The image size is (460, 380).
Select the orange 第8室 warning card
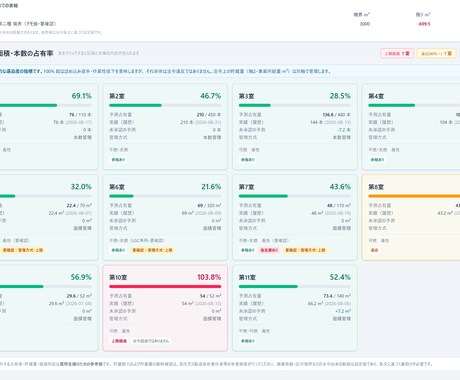(x=411, y=217)
